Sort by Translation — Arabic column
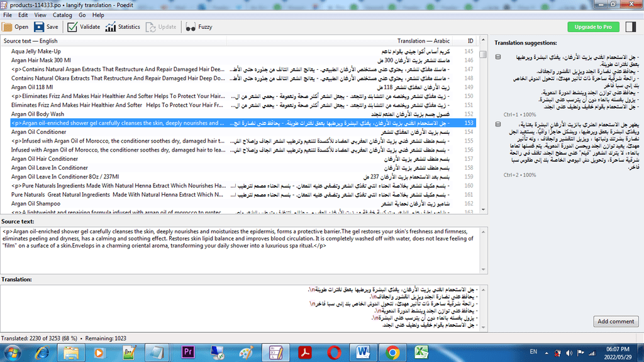 coord(339,41)
